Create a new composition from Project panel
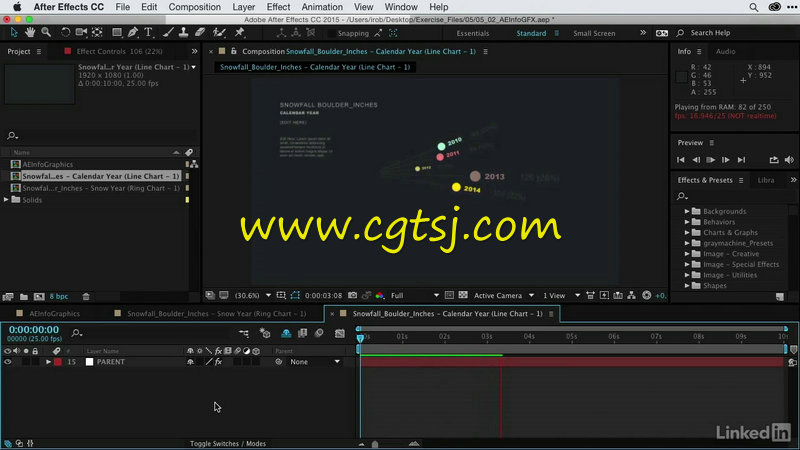 click(39, 296)
